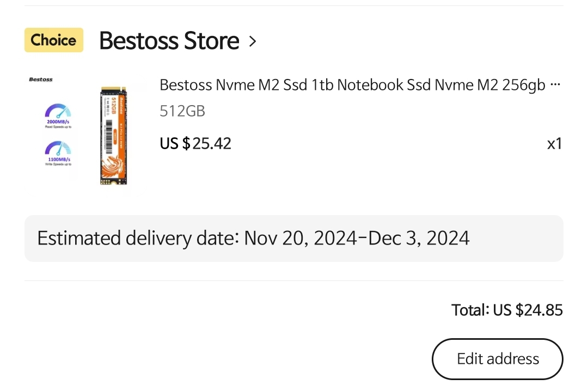This screenshot has height=391, width=588.
Task: Click the 512GB label printed on the SSD
Action: pos(114,106)
